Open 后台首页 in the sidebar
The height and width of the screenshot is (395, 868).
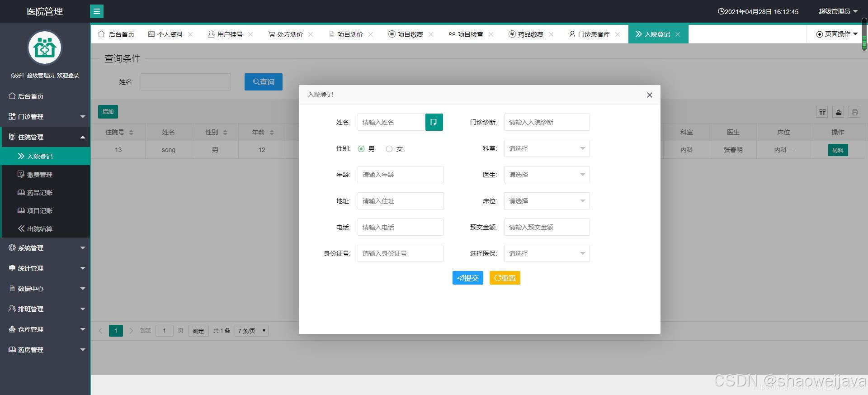coord(45,96)
